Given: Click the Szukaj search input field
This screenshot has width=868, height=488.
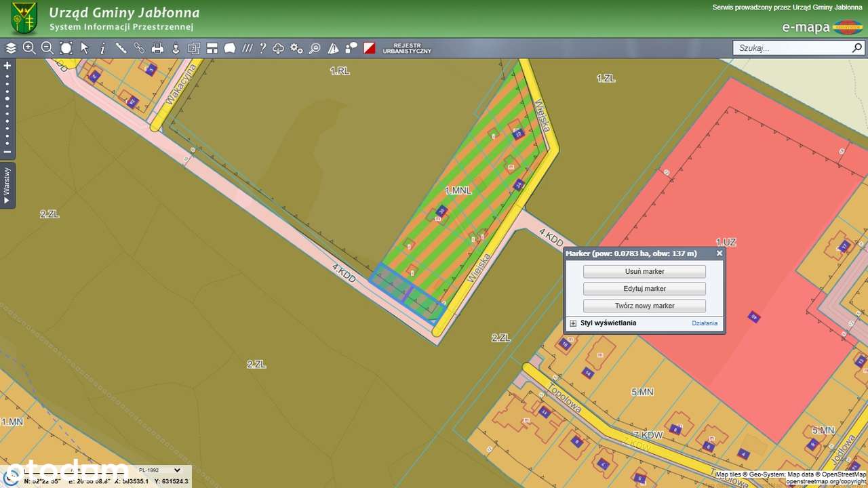Looking at the screenshot, I should (x=792, y=48).
